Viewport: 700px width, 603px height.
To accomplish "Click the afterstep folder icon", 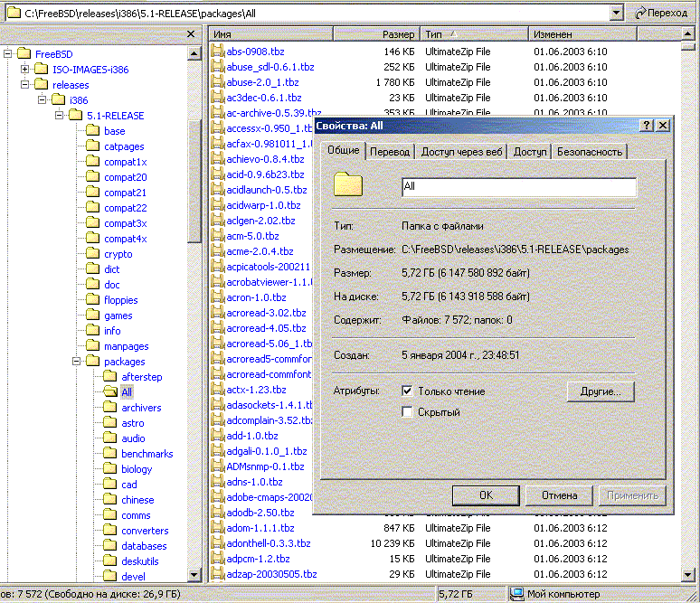I will 110,377.
